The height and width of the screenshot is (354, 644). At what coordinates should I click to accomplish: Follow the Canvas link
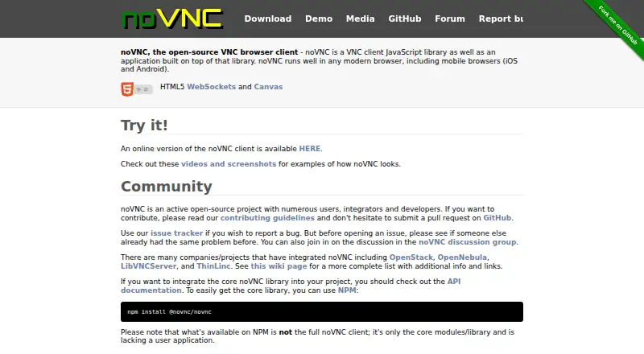click(268, 87)
